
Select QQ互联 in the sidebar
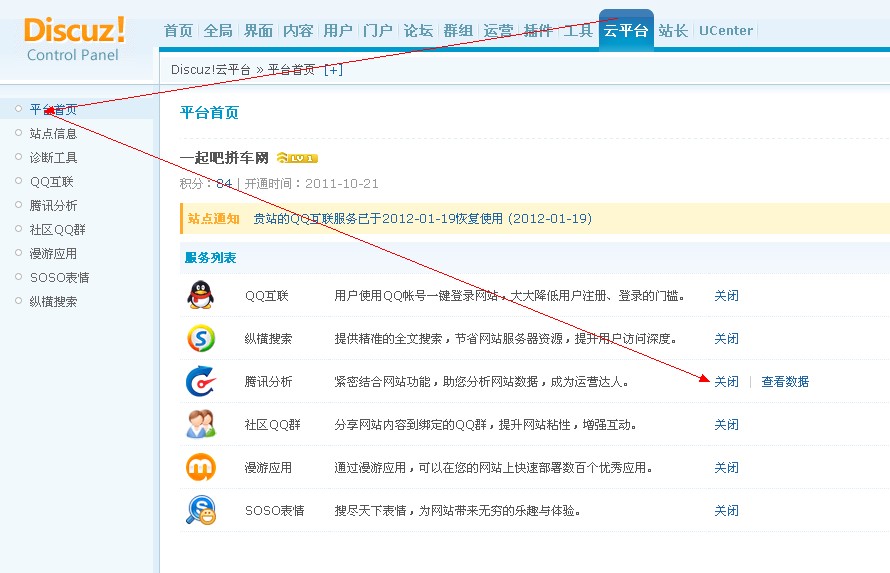point(52,182)
